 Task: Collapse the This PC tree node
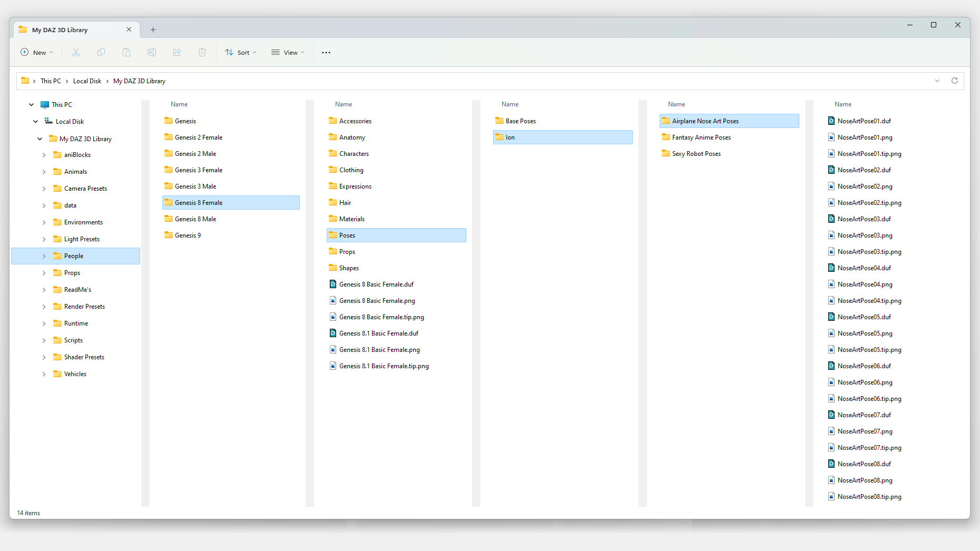32,104
